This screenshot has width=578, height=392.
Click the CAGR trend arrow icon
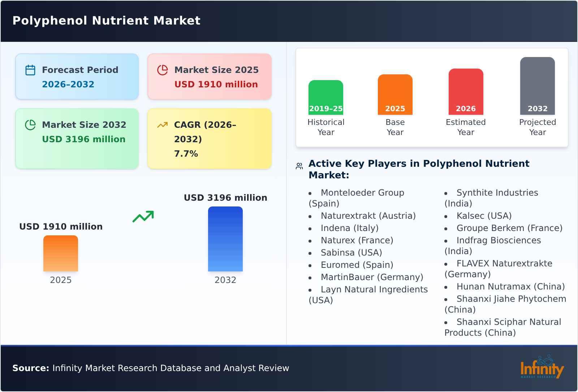(162, 124)
